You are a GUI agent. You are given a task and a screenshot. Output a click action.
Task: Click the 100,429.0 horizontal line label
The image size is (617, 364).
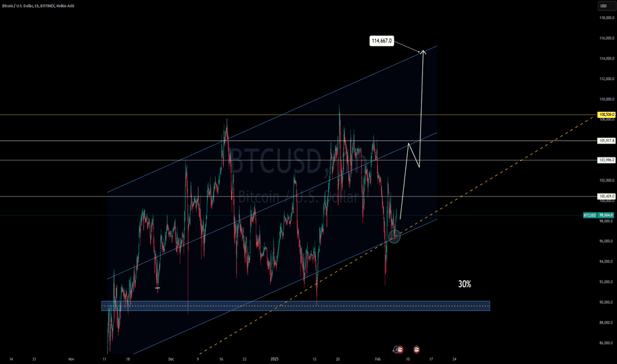click(606, 197)
